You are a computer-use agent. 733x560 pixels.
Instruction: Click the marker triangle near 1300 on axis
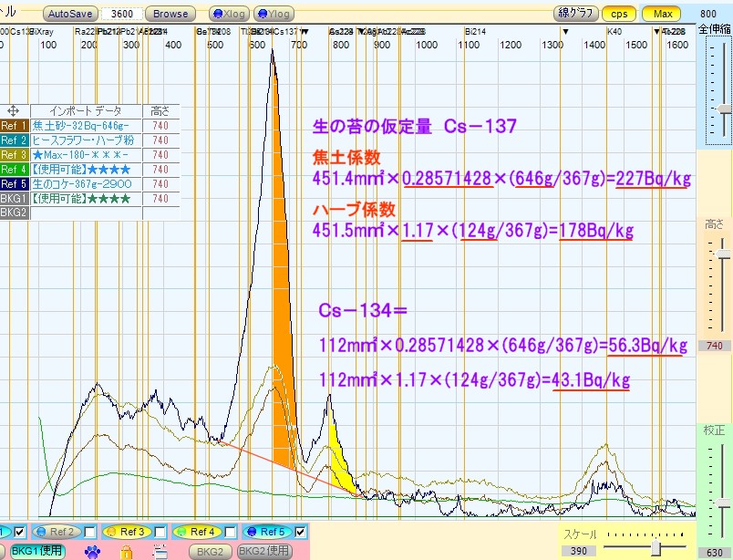(565, 32)
